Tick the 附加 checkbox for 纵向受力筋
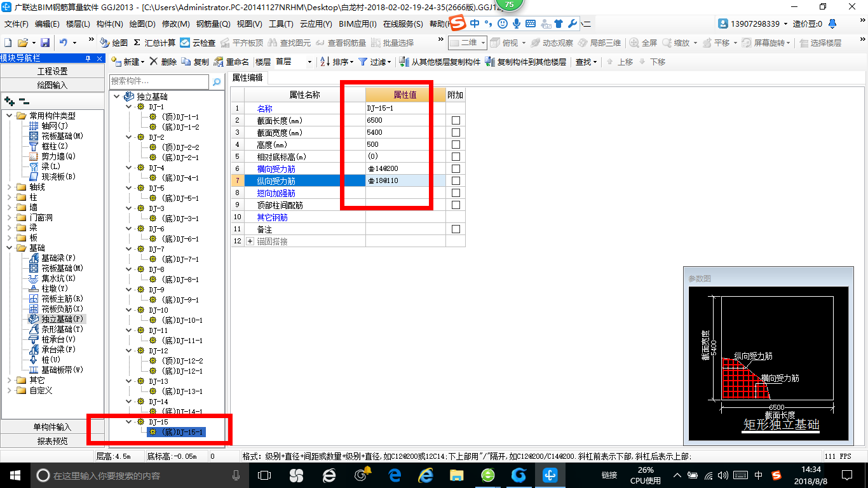 (456, 181)
